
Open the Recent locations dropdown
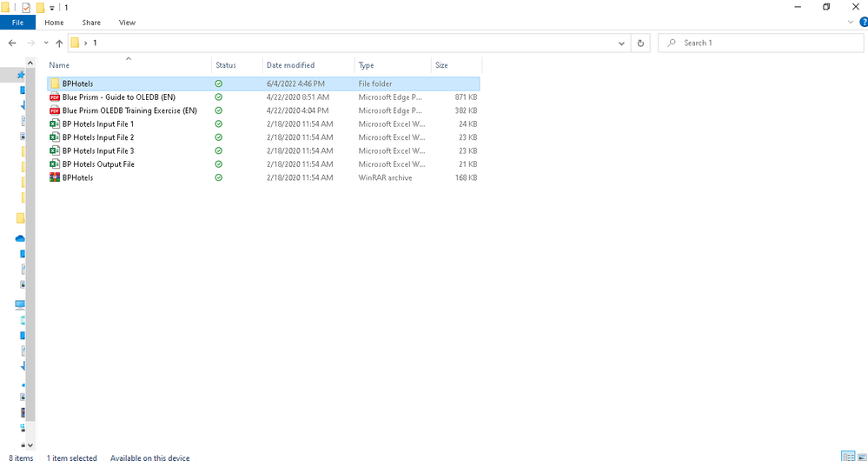click(x=46, y=43)
